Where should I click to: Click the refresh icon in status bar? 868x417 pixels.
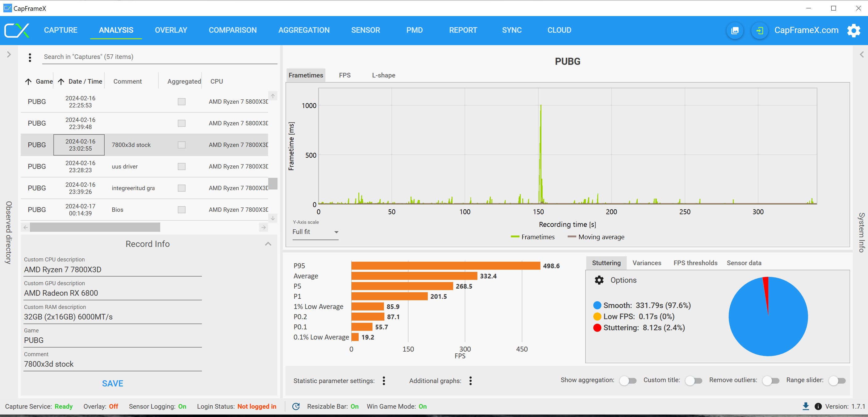[296, 406]
